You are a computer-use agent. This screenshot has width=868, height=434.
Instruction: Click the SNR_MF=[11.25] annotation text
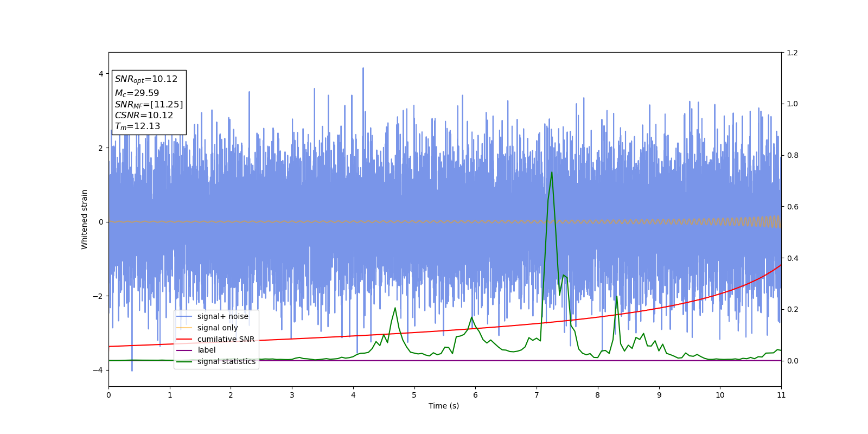click(x=149, y=104)
